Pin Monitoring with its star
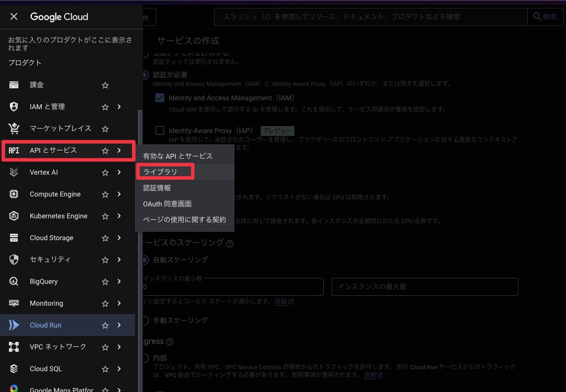 [105, 304]
